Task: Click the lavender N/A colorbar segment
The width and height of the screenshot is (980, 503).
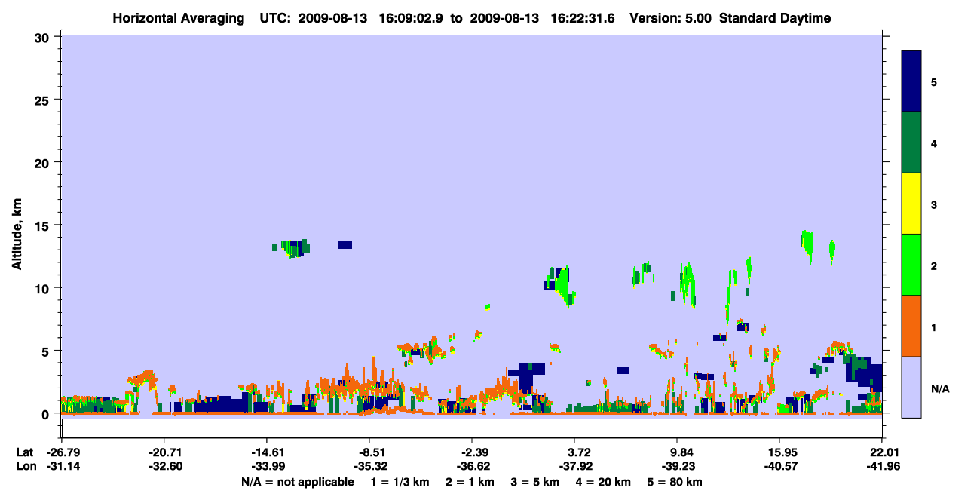Action: click(911, 387)
